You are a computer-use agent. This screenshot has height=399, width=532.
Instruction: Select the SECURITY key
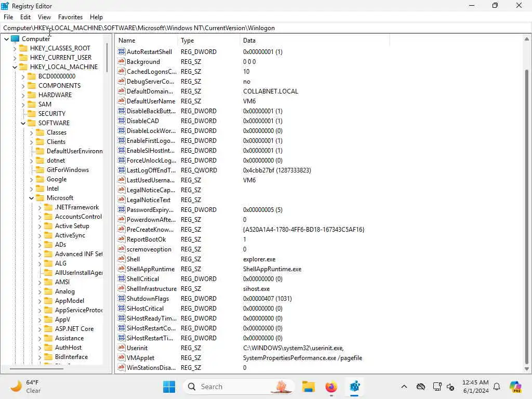pyautogui.click(x=51, y=114)
